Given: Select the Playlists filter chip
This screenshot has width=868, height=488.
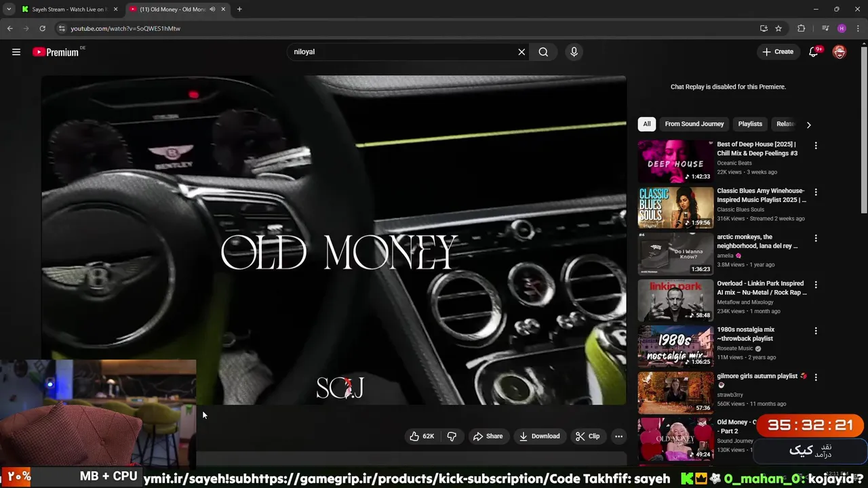Looking at the screenshot, I should click(750, 124).
